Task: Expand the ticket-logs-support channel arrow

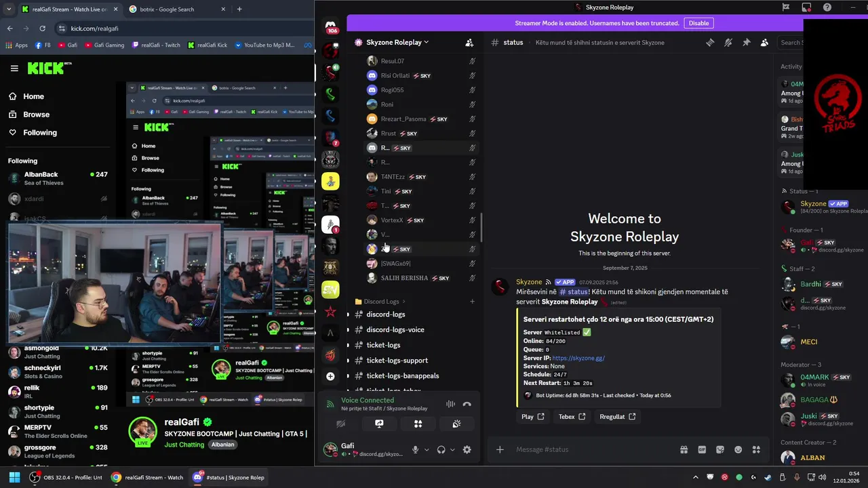Action: click(348, 361)
